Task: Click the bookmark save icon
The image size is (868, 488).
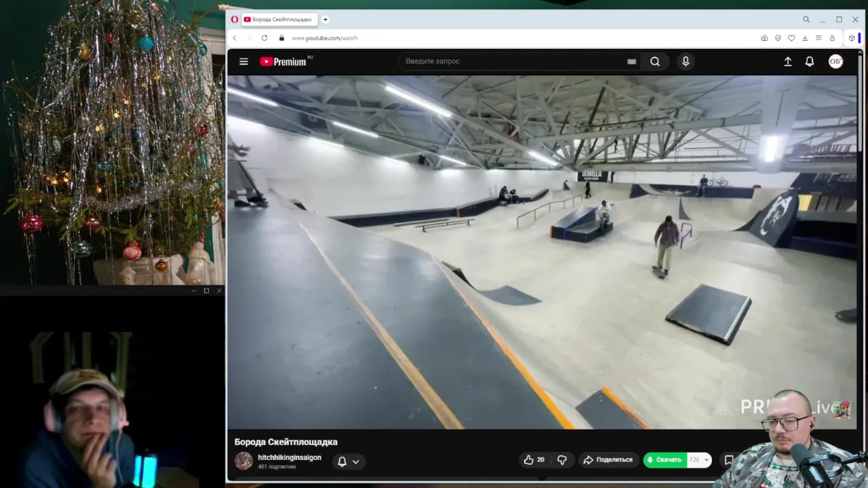Action: coord(728,460)
